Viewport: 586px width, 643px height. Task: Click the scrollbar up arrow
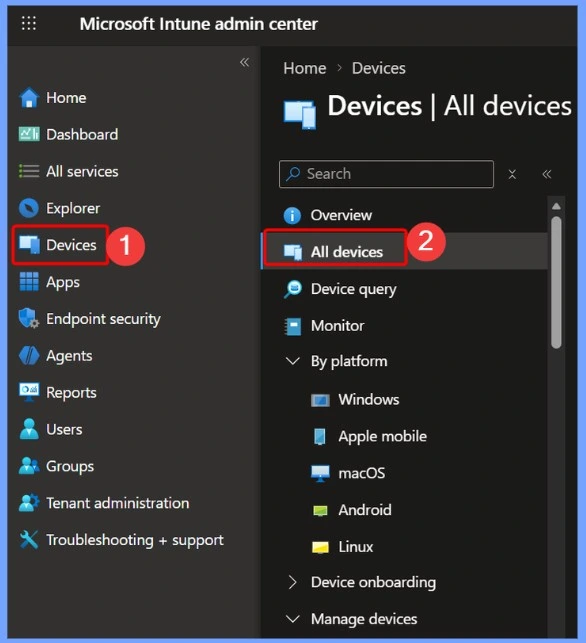(556, 206)
